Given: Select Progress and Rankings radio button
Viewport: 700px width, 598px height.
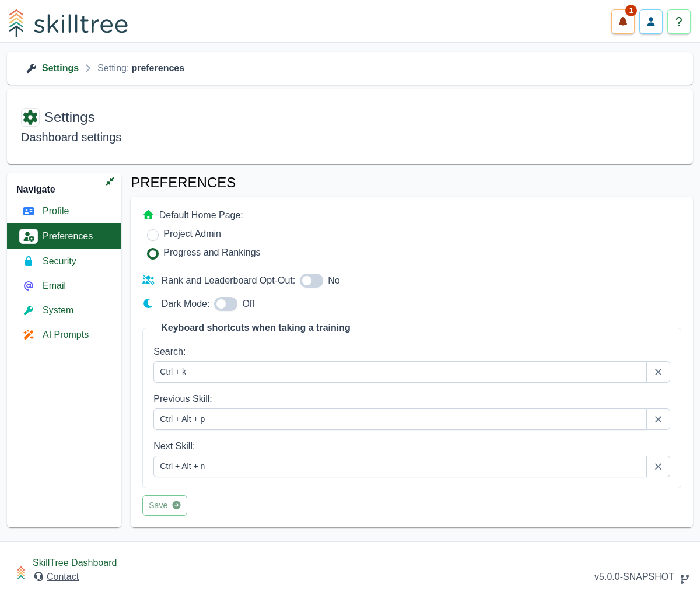Looking at the screenshot, I should pyautogui.click(x=153, y=254).
